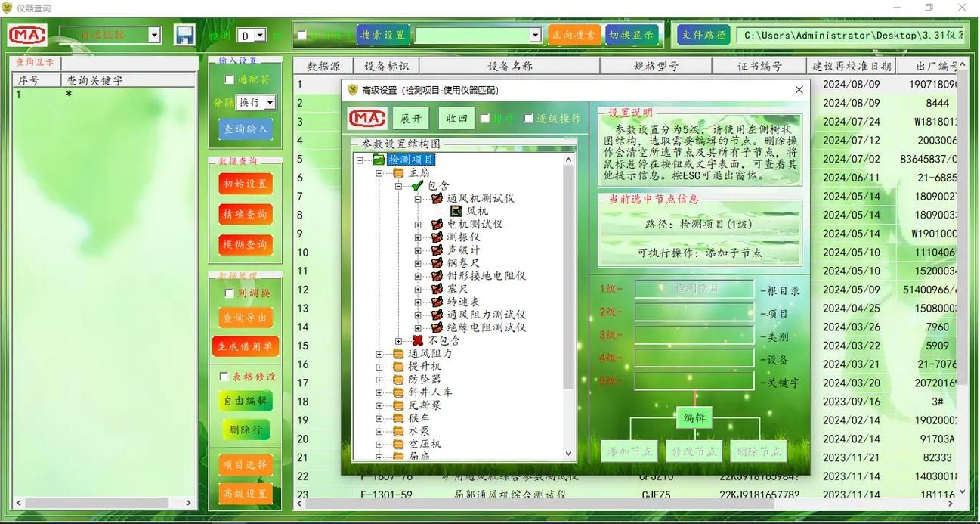980x524 pixels.
Task: Click the 主扇 folder icon in the tree
Action: click(397, 172)
